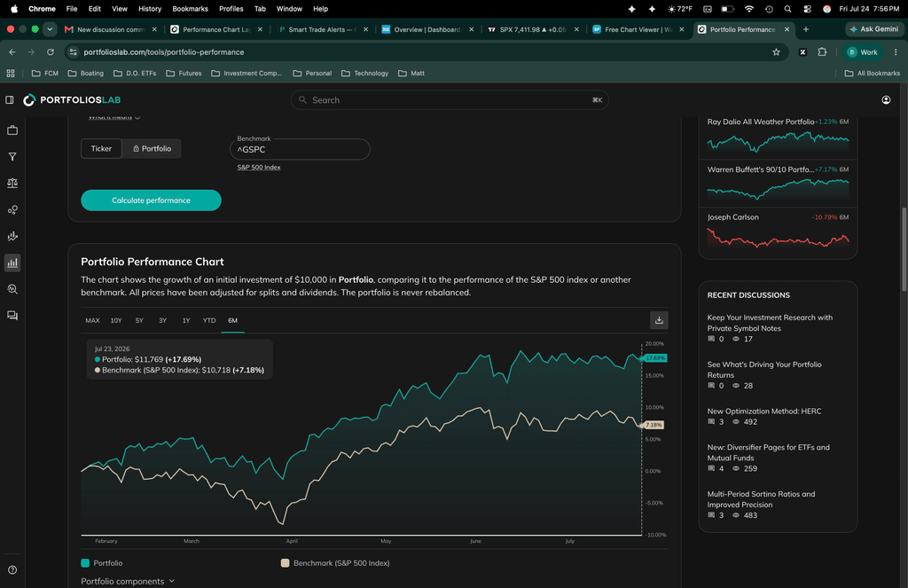Open a new Chrome tab
908x588 pixels.
coord(805,29)
